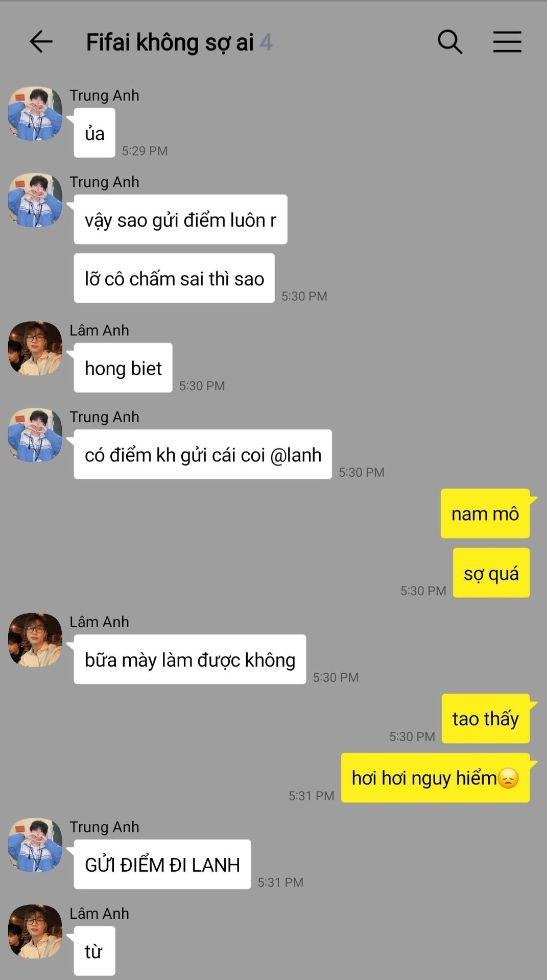Open the hamburger chat menu
The image size is (547, 980).
pos(507,42)
